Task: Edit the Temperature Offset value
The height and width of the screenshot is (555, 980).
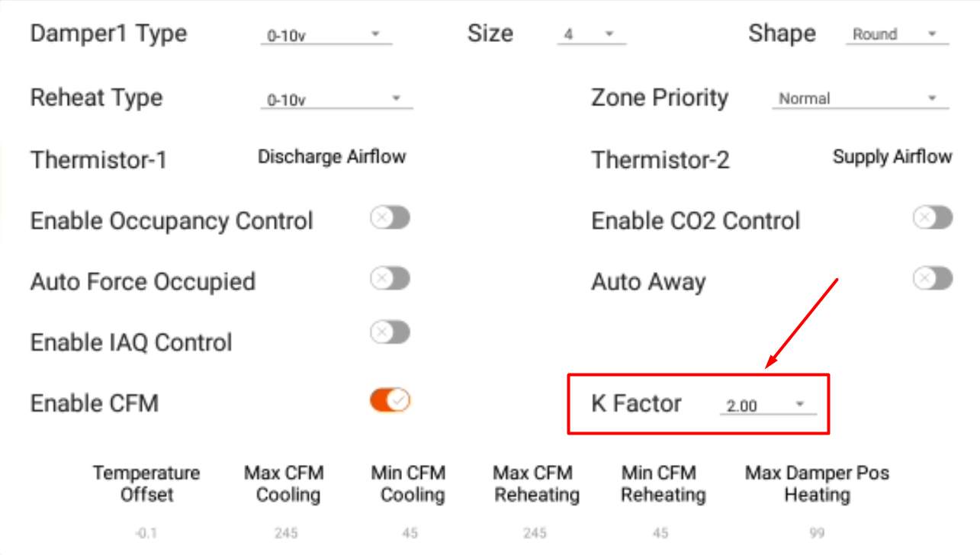Action: click(x=146, y=532)
